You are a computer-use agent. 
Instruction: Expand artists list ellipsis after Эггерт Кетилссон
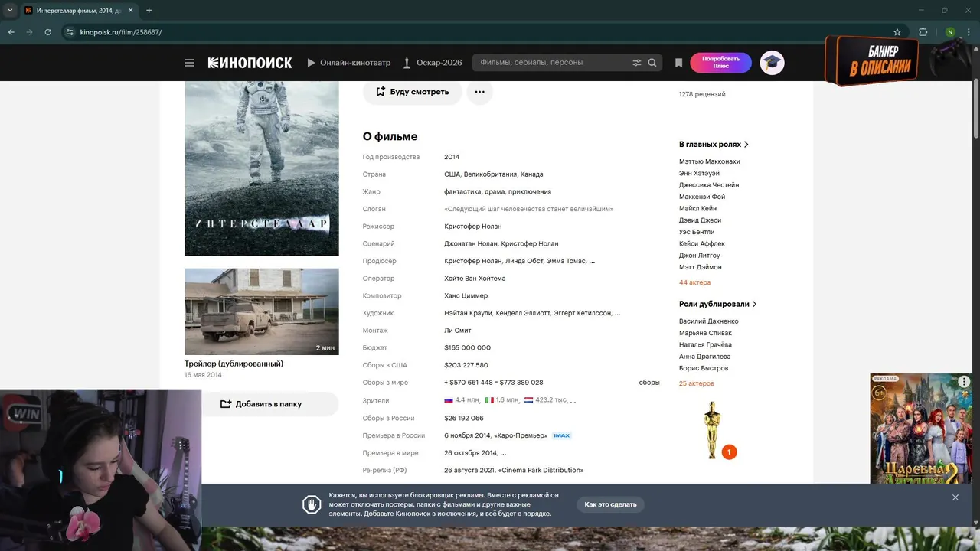617,313
